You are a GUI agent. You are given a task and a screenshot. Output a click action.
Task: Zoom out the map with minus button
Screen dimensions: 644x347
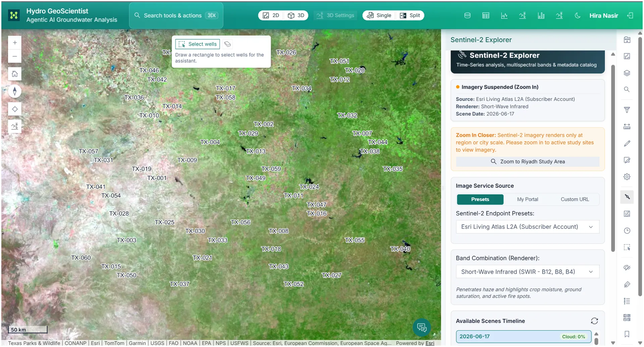[x=15, y=56]
